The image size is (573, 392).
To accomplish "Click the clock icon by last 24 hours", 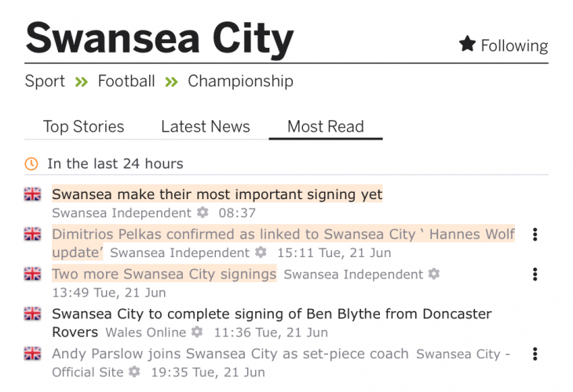I will [x=31, y=164].
